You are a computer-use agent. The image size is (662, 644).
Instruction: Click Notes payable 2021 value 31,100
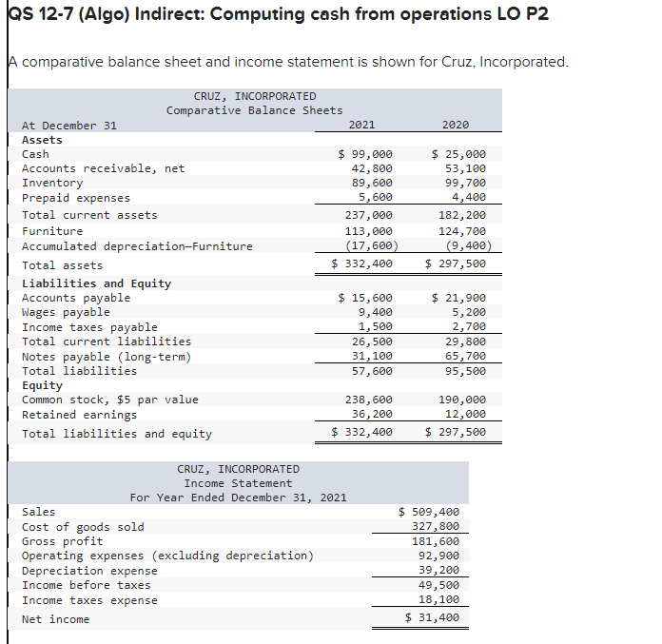coord(372,356)
